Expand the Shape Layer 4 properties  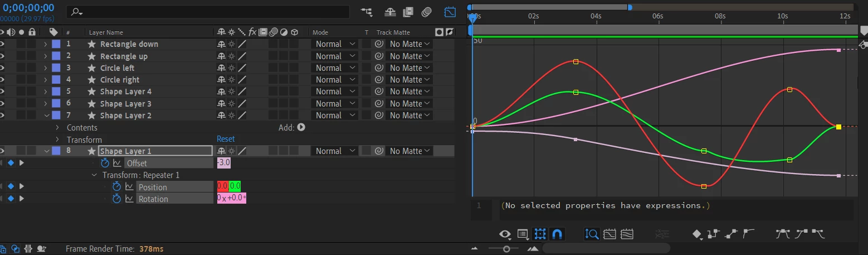click(45, 91)
